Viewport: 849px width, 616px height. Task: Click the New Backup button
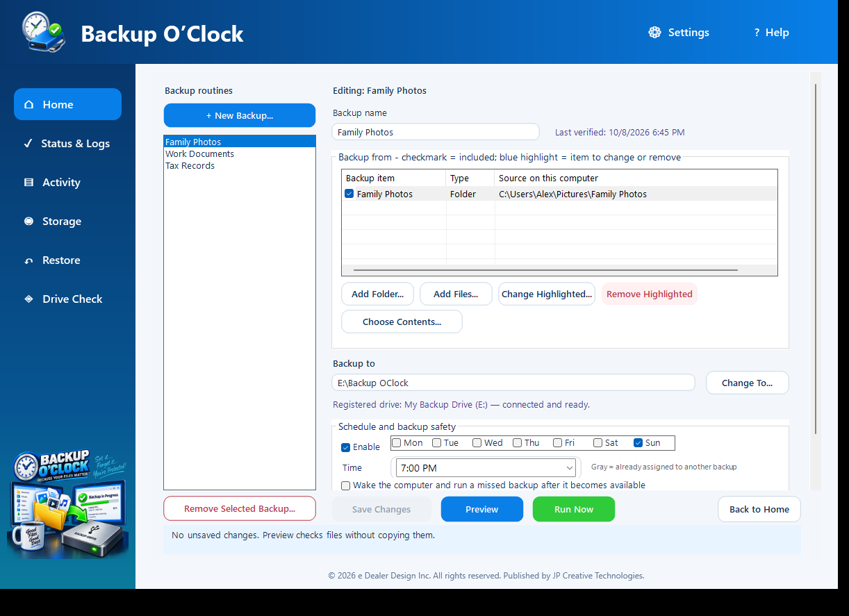(x=240, y=115)
